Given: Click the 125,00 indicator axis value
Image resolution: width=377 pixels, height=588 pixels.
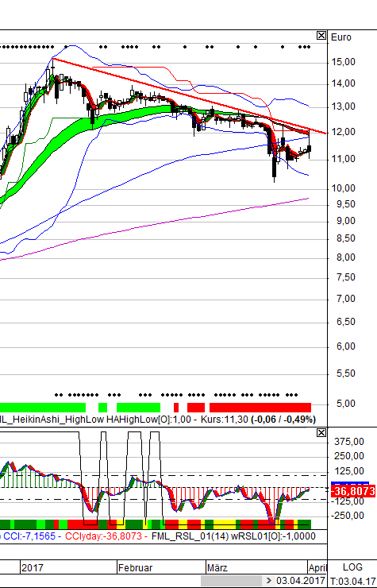Looking at the screenshot, I should point(349,471).
